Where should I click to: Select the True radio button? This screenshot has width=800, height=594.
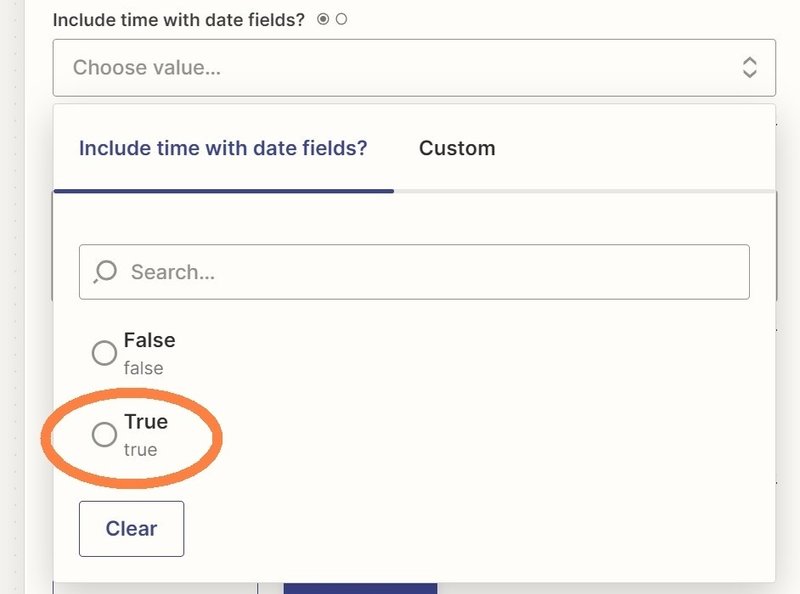(x=104, y=434)
